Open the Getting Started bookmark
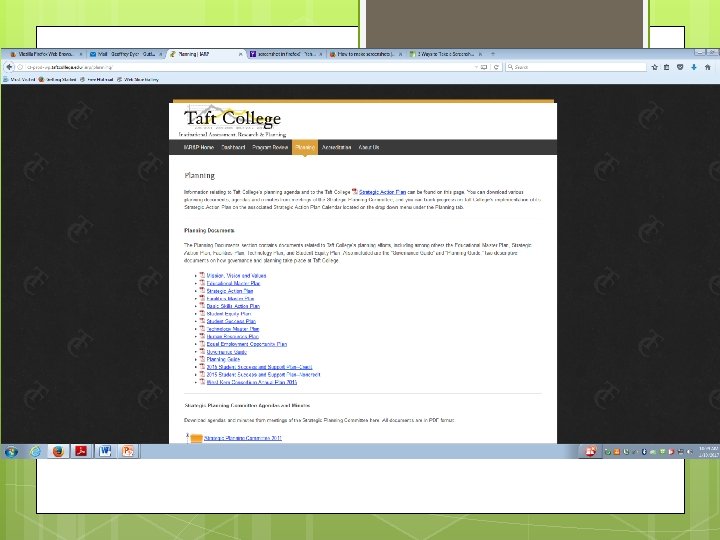The image size is (720, 540). pos(57,79)
